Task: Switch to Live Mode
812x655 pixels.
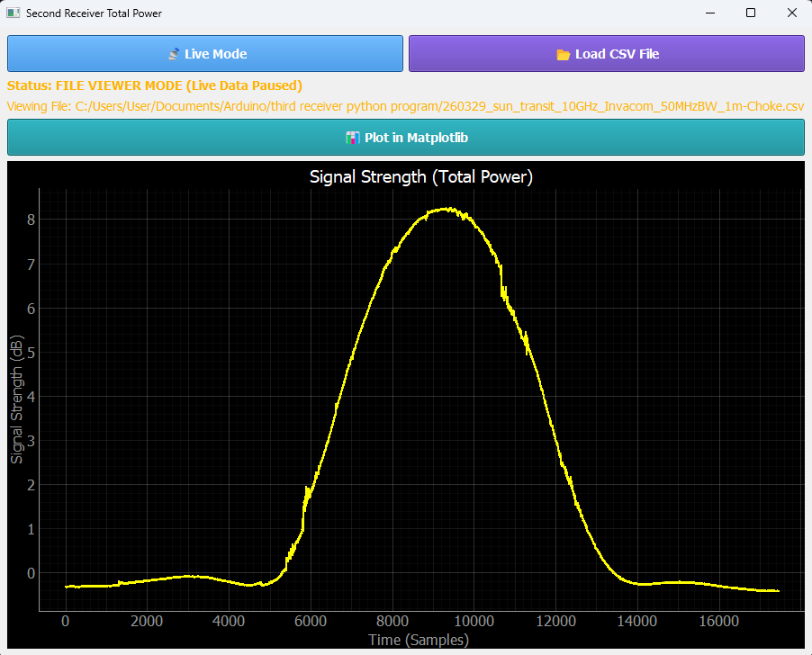Action: click(205, 54)
